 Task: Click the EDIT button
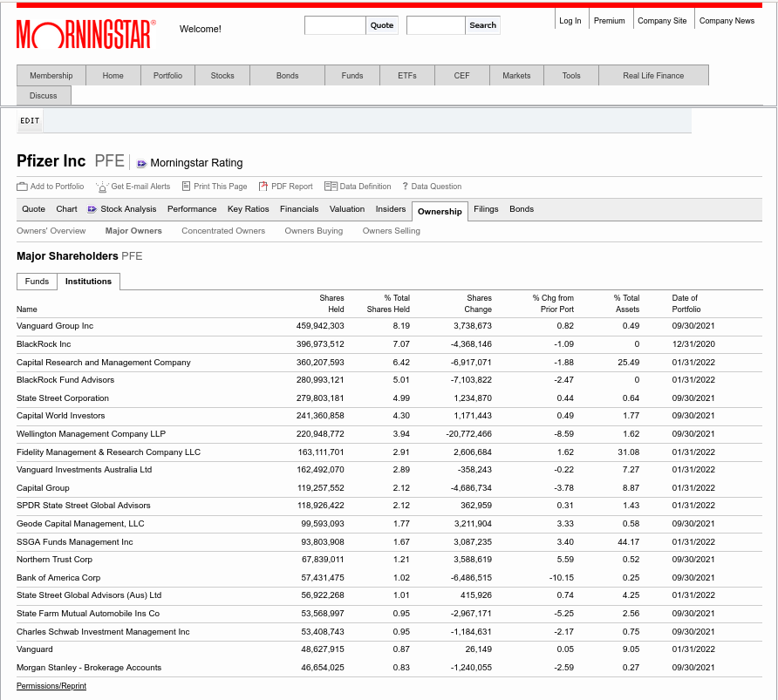(x=30, y=121)
